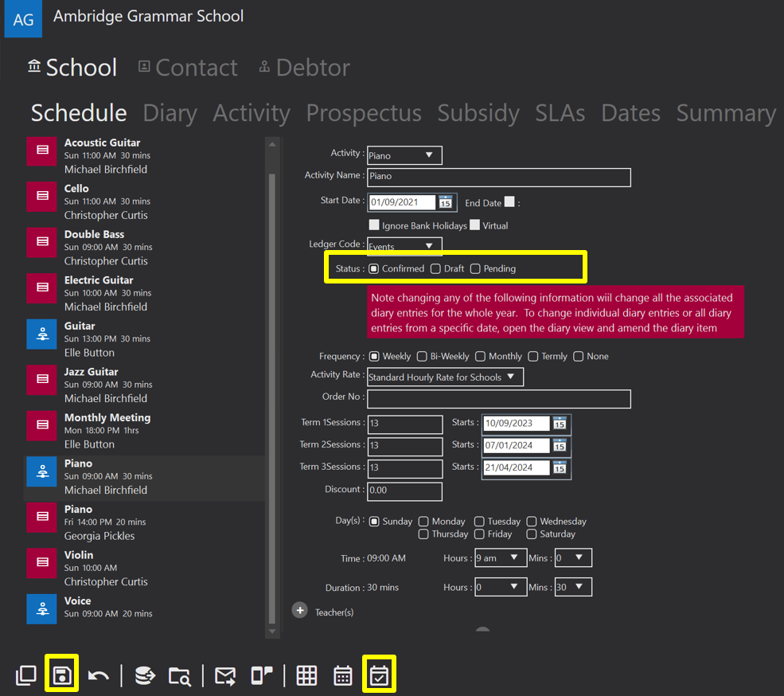Click the Guitar blue activity icon
This screenshot has width=784, height=696.
pyautogui.click(x=42, y=334)
